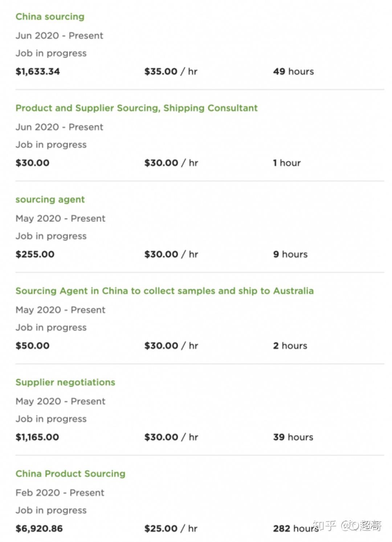Viewport: 392px width, 542px height.
Task: Open the China Product Sourcing job link
Action: (x=70, y=474)
